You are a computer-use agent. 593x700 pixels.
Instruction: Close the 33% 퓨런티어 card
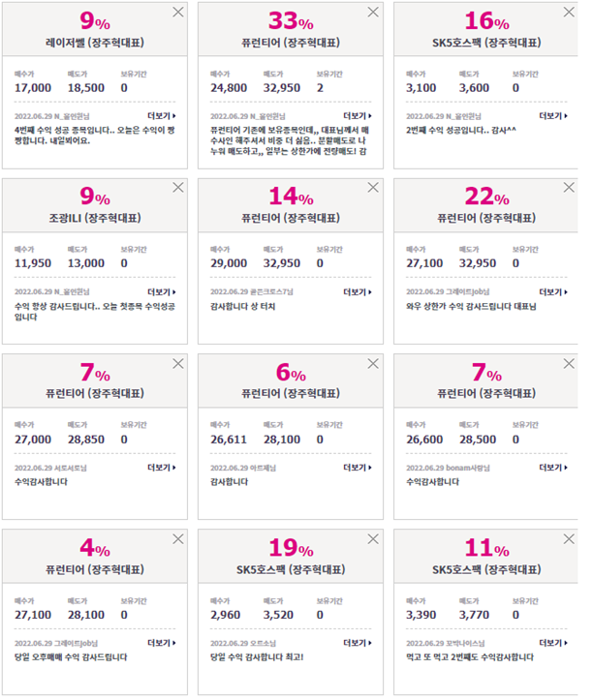tap(373, 12)
